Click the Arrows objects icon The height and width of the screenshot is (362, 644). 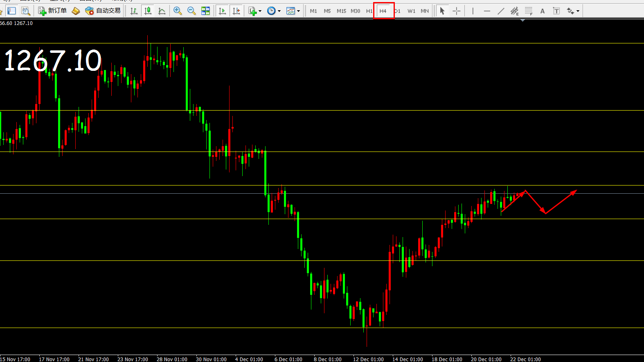(x=570, y=11)
